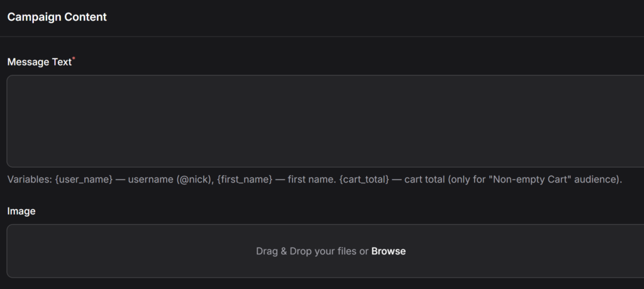This screenshot has width=644, height=289.
Task: Click the "Variables:" word in hint
Action: (30, 180)
